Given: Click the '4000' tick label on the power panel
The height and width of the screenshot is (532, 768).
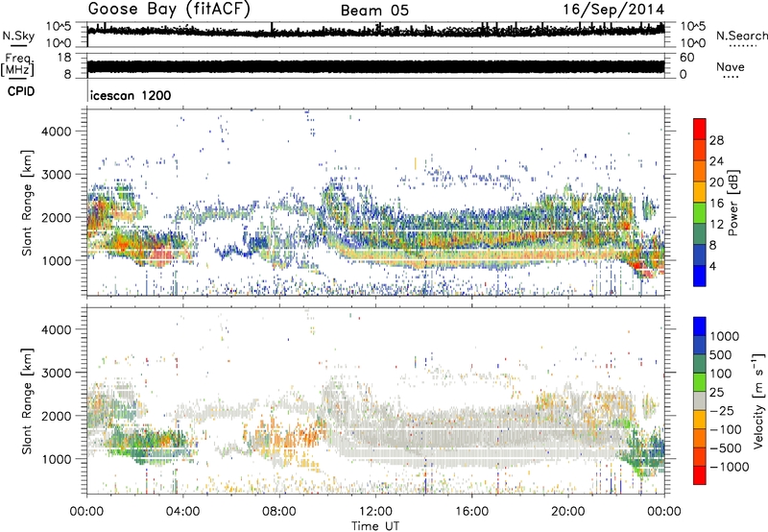Looking at the screenshot, I should [57, 132].
